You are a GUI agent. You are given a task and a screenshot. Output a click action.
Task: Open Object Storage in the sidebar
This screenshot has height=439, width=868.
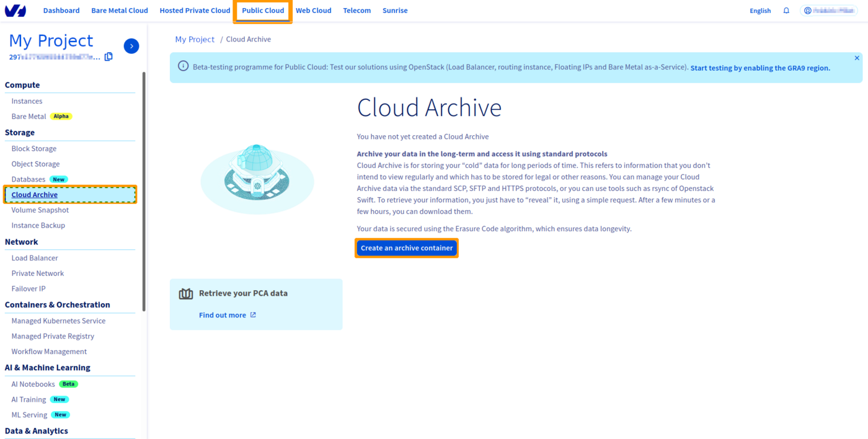coord(35,164)
